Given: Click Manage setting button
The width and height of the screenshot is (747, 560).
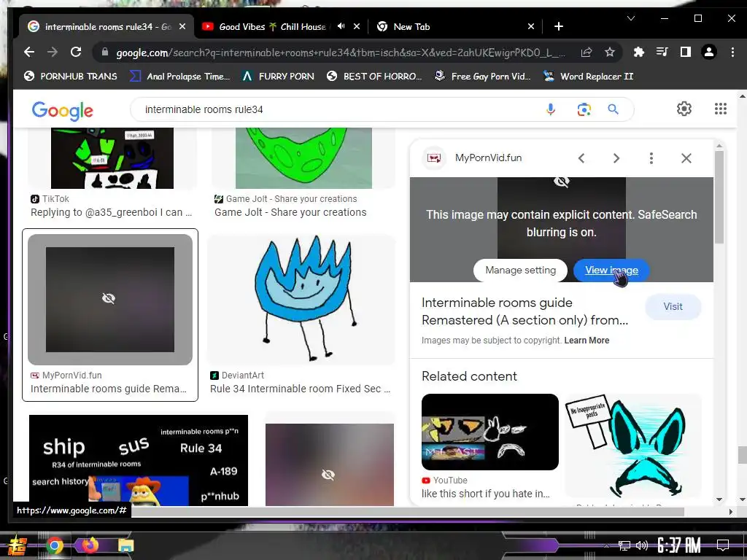Looking at the screenshot, I should coord(520,271).
